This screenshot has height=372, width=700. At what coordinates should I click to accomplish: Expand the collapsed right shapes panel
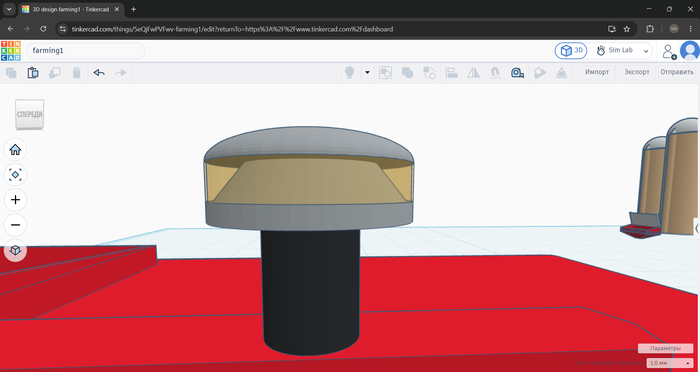(696, 228)
